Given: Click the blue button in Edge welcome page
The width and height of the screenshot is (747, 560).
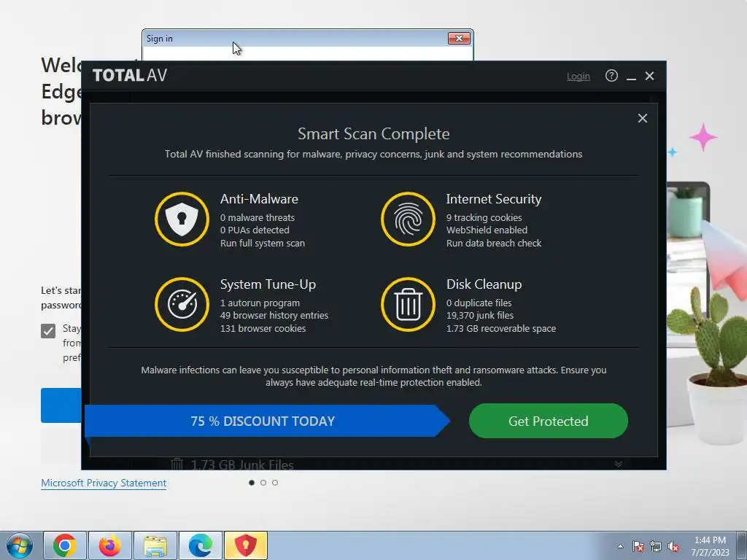Looking at the screenshot, I should (x=61, y=405).
